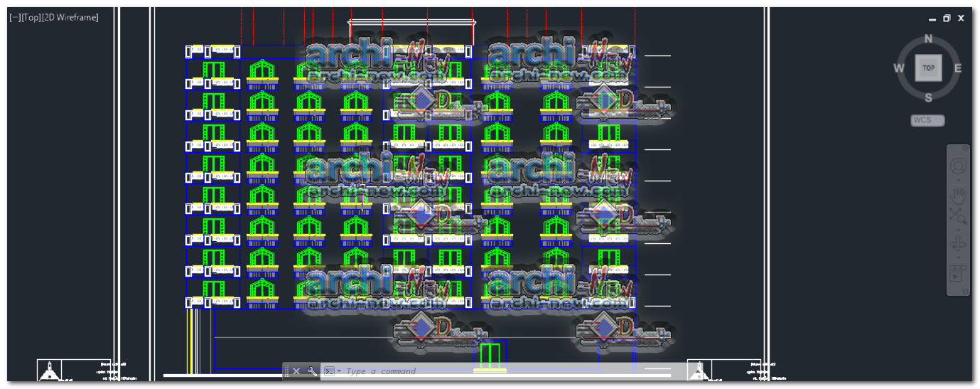
Task: Click the E compass direction on ViewCube
Action: (x=958, y=68)
